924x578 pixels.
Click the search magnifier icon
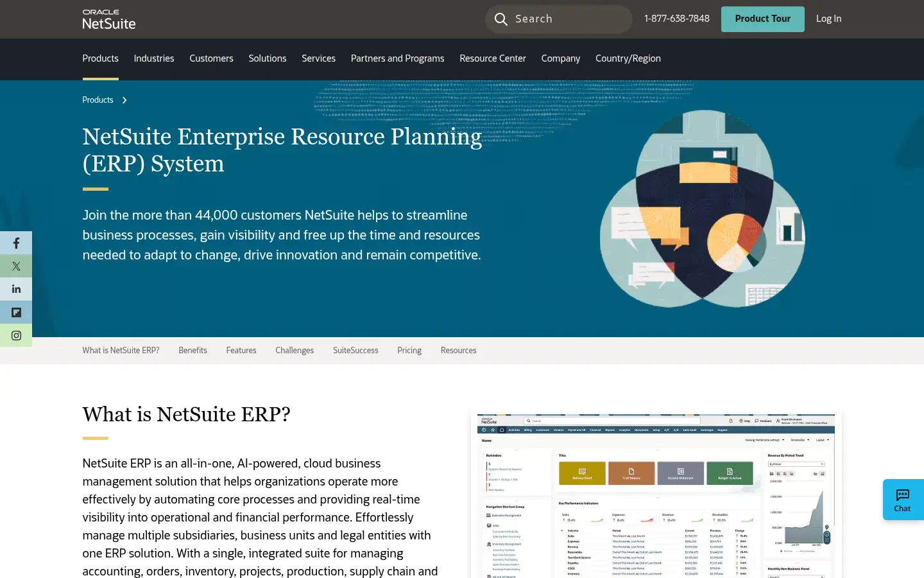pos(501,19)
